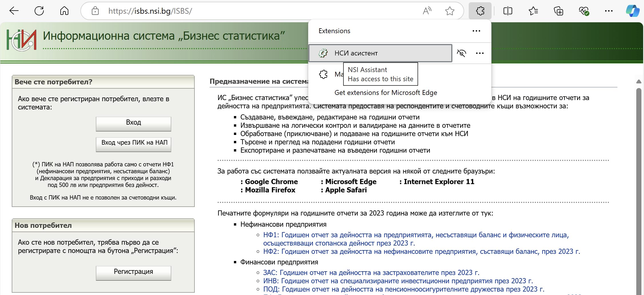Screen dimensions: 644x295
Task: Open the ЗАС insurers report link
Action: coord(371,273)
